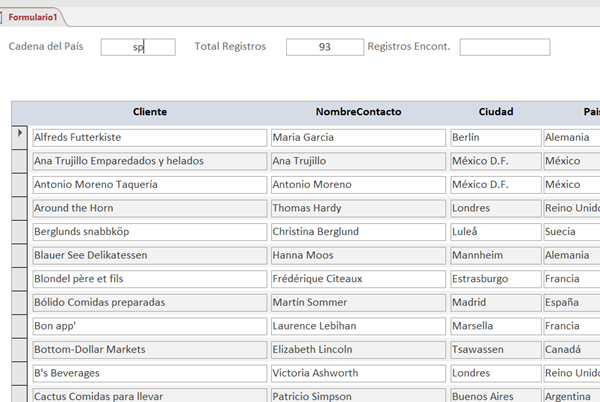This screenshot has height=402, width=600.
Task: Click the form icon on Formulario1 tab
Action: point(4,17)
